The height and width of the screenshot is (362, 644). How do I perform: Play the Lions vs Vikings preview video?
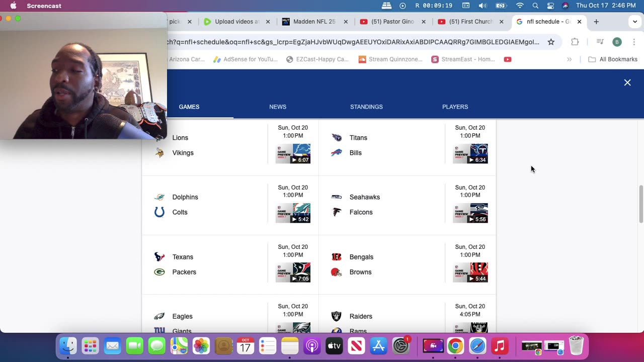[x=293, y=154]
